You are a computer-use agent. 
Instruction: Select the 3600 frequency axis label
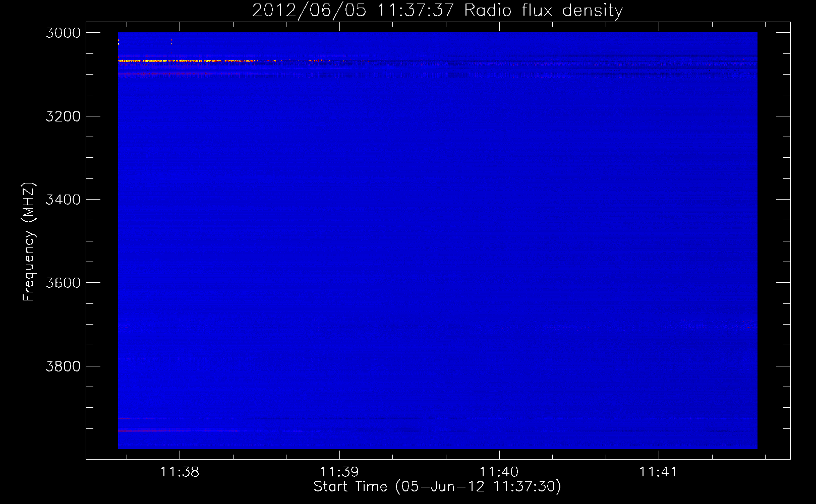(63, 283)
